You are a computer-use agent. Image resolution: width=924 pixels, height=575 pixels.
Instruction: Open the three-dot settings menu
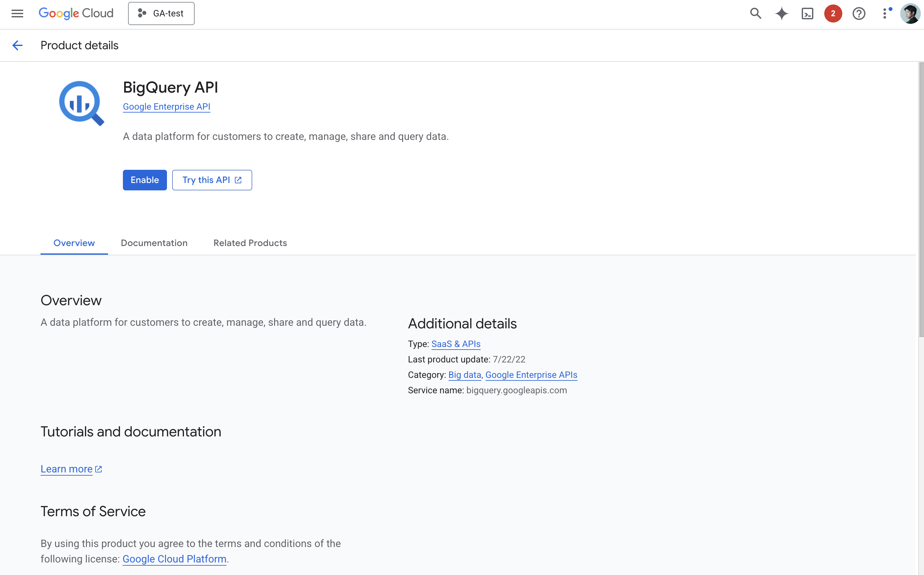click(885, 14)
